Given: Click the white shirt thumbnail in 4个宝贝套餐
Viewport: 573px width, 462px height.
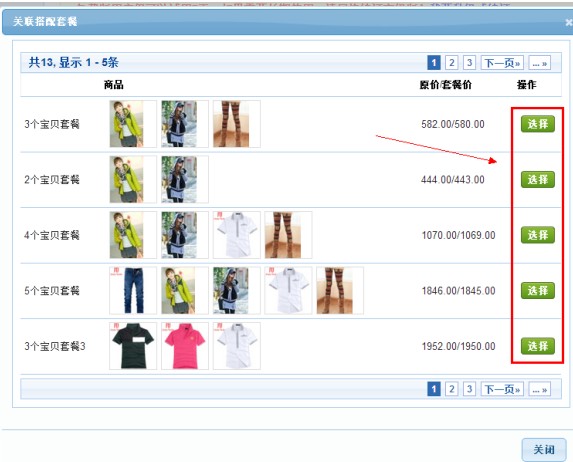Looking at the screenshot, I should click(x=237, y=235).
